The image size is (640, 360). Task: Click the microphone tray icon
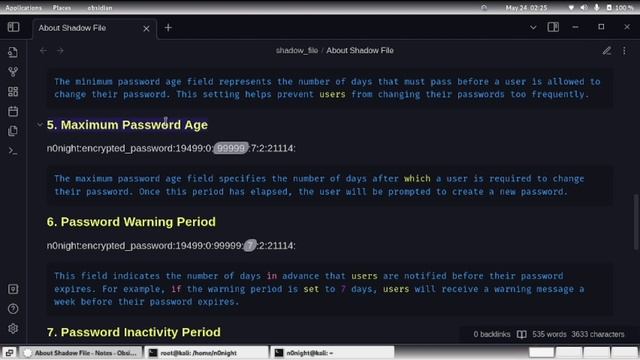pos(597,8)
